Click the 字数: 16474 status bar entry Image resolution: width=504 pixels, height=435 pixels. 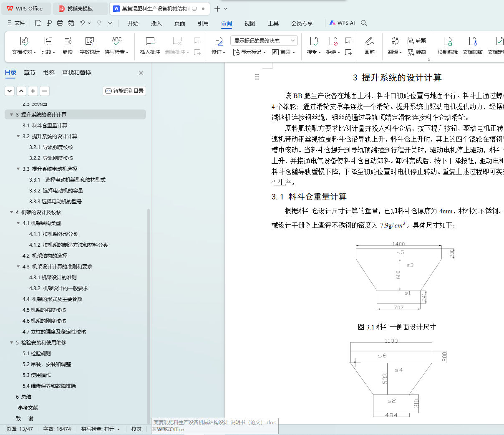click(x=57, y=429)
